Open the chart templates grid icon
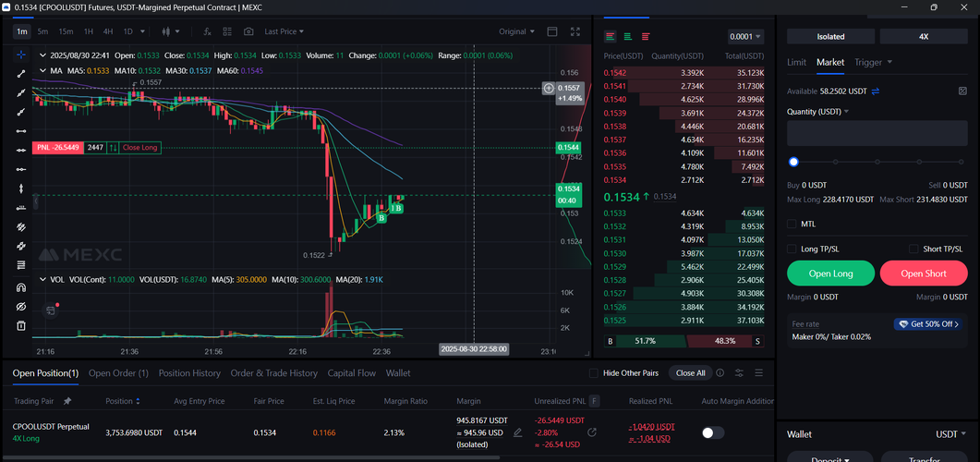980x462 pixels. coord(227,31)
